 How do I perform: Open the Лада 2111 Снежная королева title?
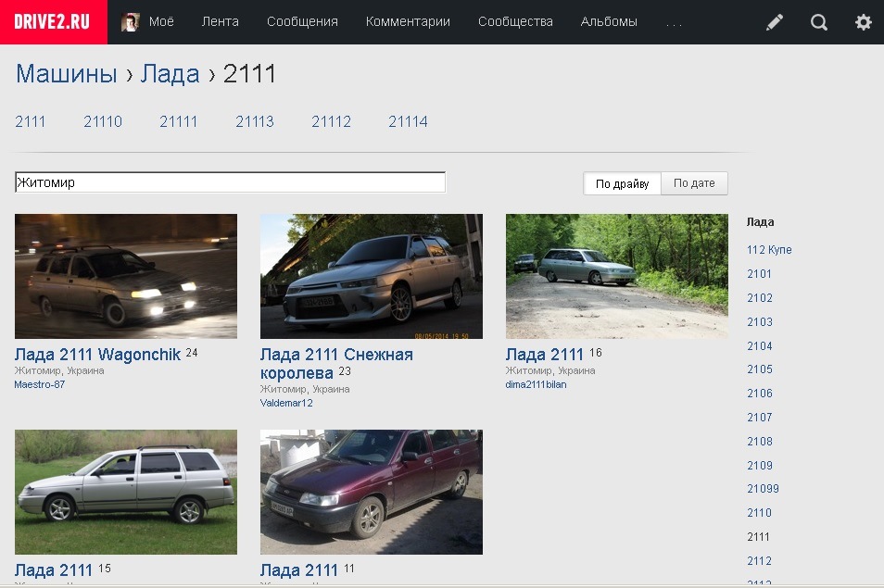pyautogui.click(x=336, y=363)
